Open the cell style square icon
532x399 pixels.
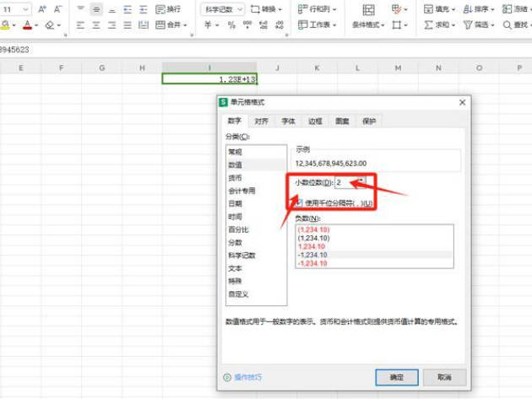coord(399,24)
